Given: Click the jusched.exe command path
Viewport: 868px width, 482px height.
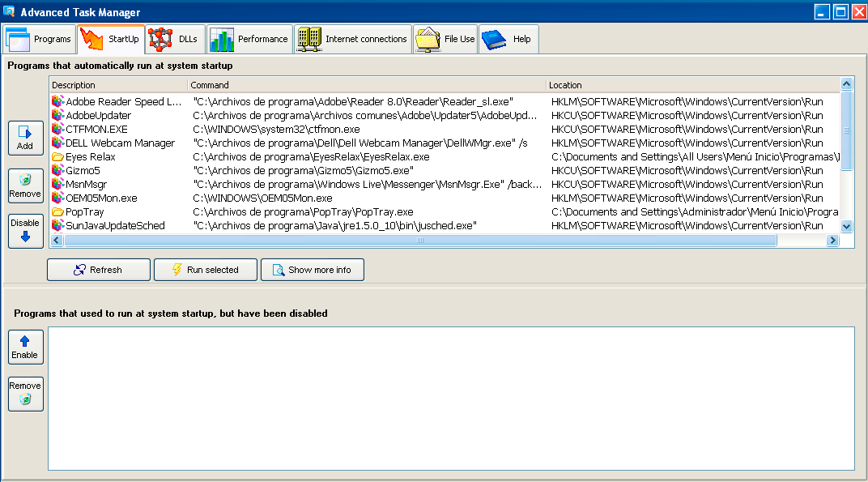Looking at the screenshot, I should tap(335, 225).
